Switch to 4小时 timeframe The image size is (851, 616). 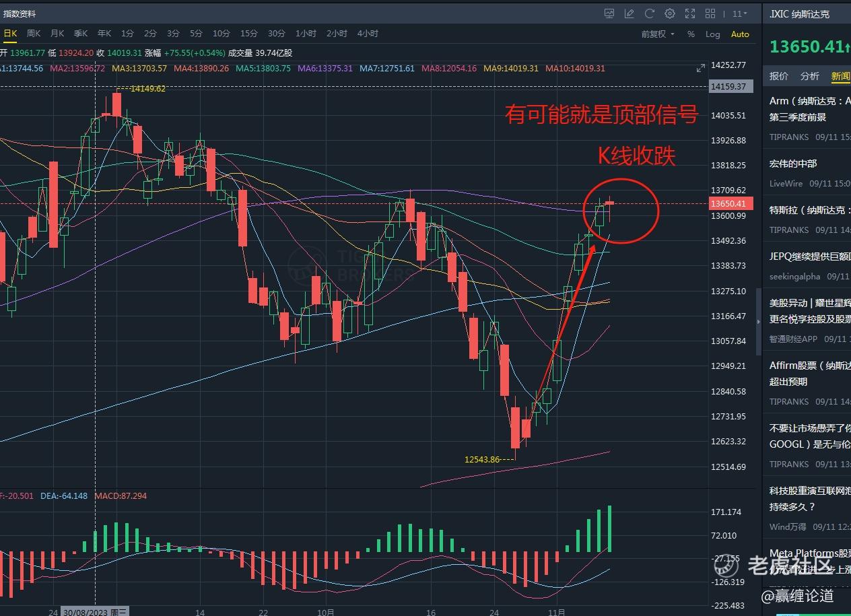coord(368,33)
